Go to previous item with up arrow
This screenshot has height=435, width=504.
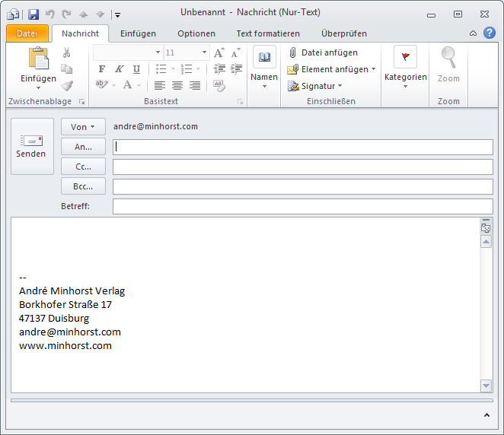tap(84, 14)
